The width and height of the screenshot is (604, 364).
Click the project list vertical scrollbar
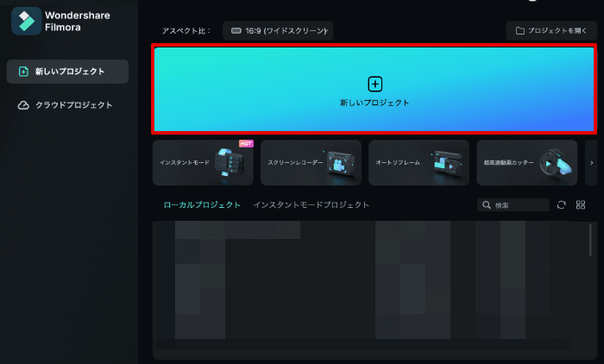pos(590,241)
